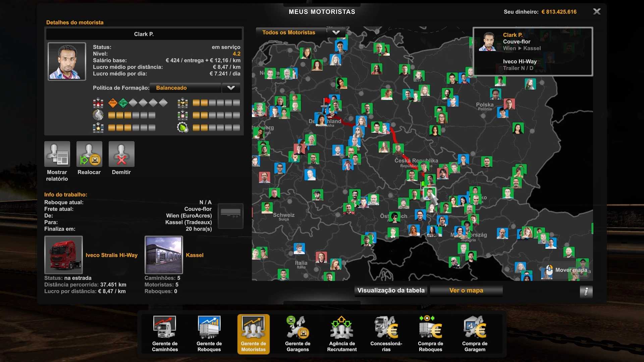Image resolution: width=644 pixels, height=362 pixels.
Task: Click Iveco Stralis truck thumbnail
Action: click(x=63, y=255)
